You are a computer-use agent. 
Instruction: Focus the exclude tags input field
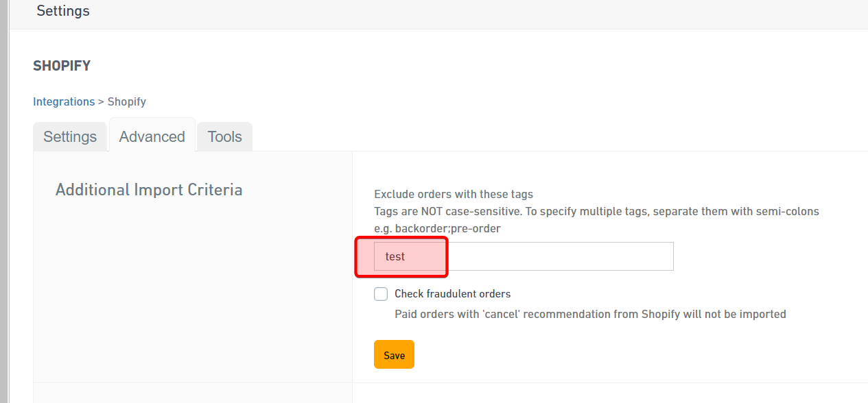pos(523,256)
